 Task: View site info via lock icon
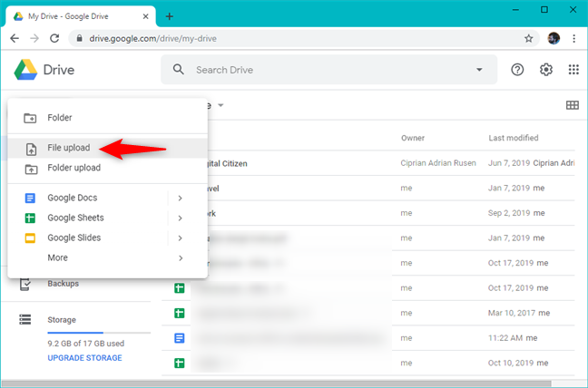click(79, 38)
